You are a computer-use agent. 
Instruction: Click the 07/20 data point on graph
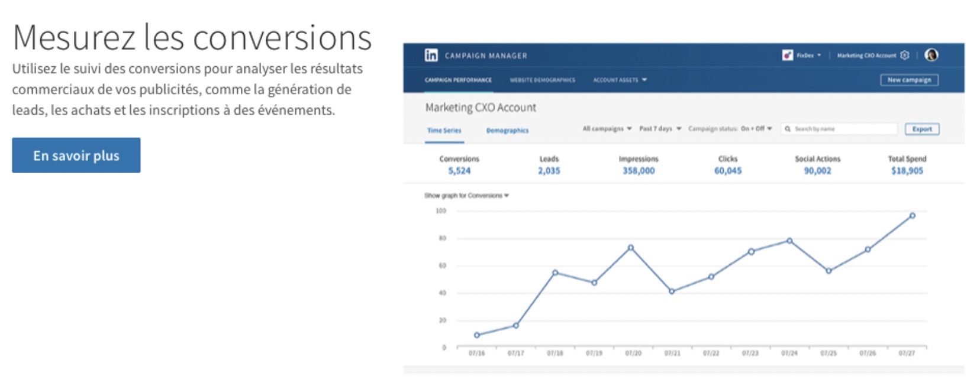631,248
